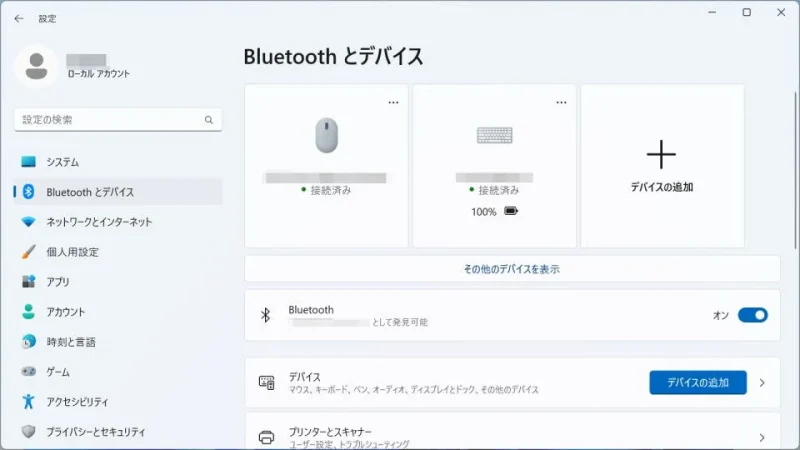
Task: Click the mouse device image
Action: pos(327,135)
